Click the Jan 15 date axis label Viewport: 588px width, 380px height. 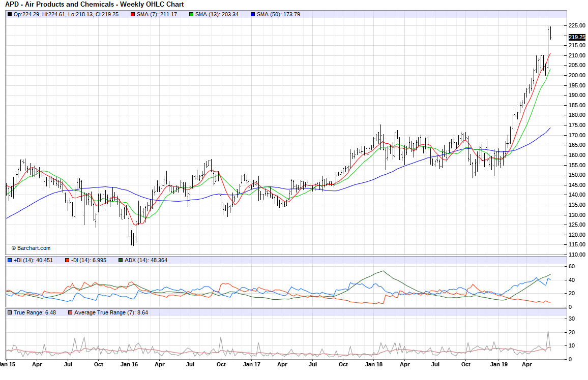coord(7,364)
